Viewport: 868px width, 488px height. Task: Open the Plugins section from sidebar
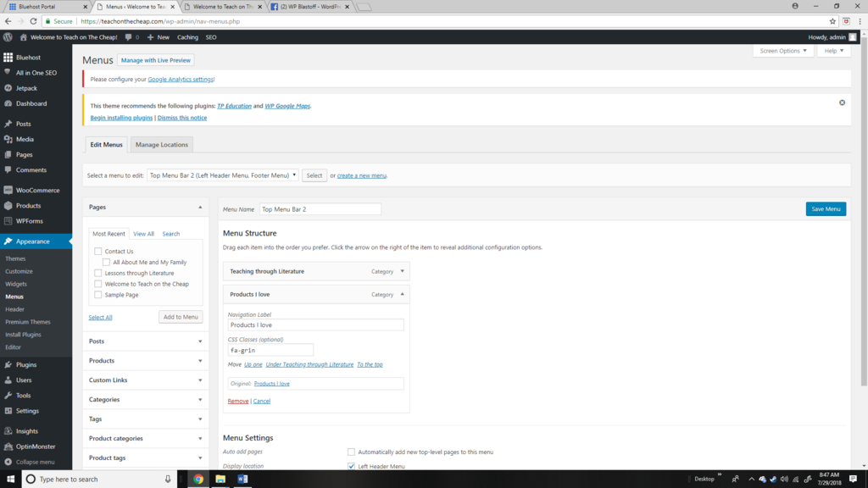(25, 363)
